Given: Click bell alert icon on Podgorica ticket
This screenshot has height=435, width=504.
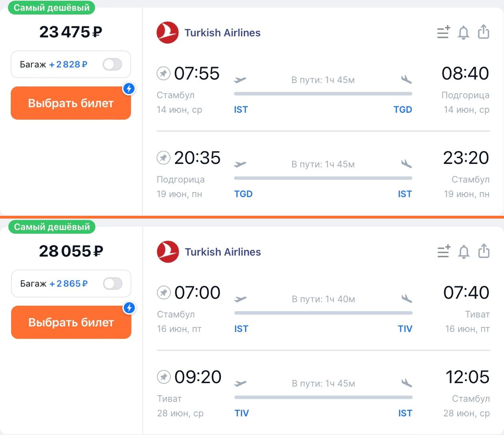Looking at the screenshot, I should pyautogui.click(x=463, y=32).
